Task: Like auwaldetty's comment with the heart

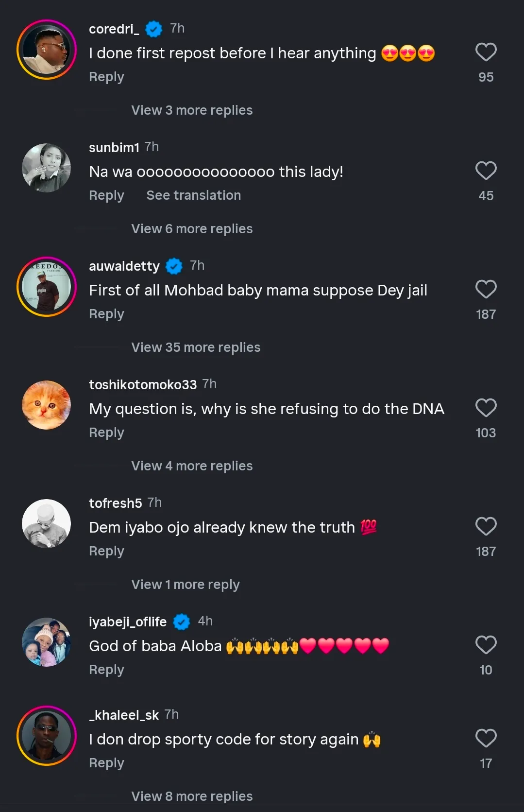Action: point(486,290)
